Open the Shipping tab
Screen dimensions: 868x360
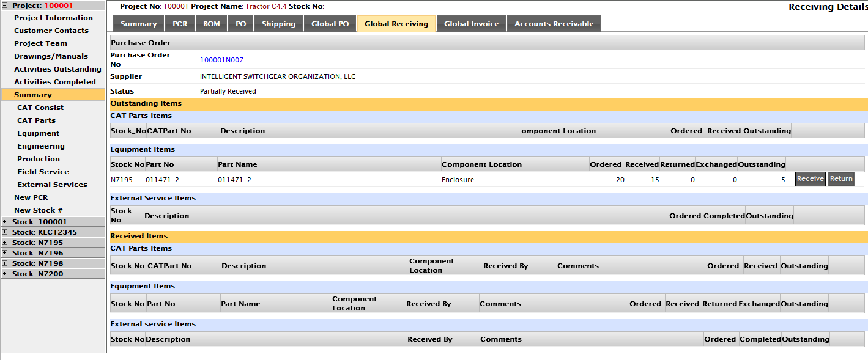[278, 24]
